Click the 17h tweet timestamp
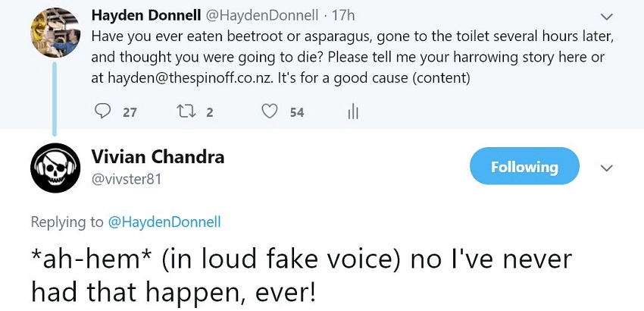The width and height of the screenshot is (644, 311). coord(344,15)
